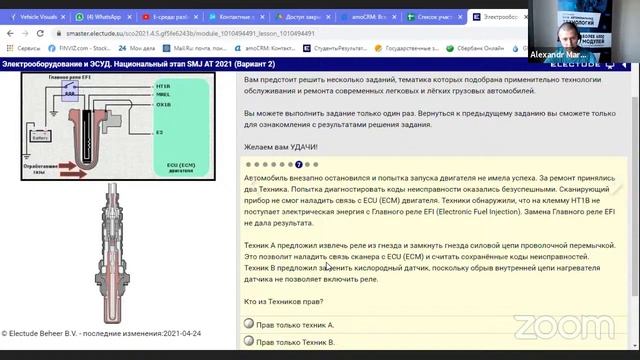Image resolution: width=640 pixels, height=360 pixels.
Task: Click the padlock icon in the address bar
Action: pyautogui.click(x=59, y=33)
